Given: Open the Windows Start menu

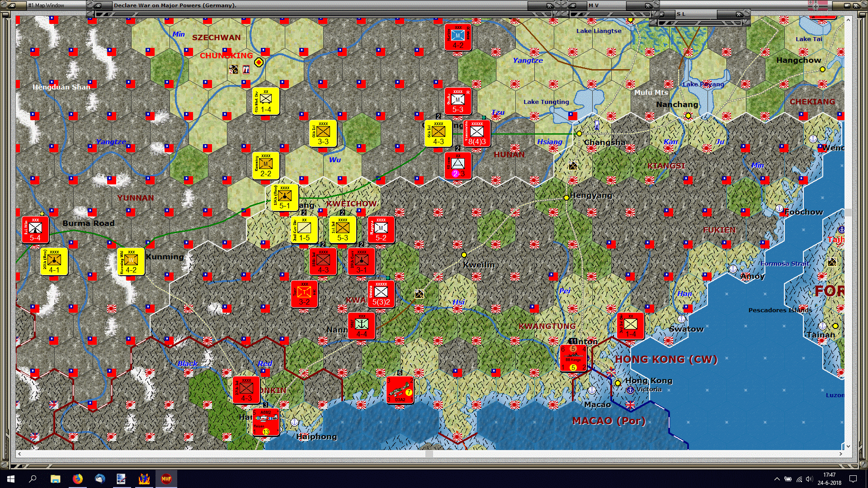Looking at the screenshot, I should point(11,479).
